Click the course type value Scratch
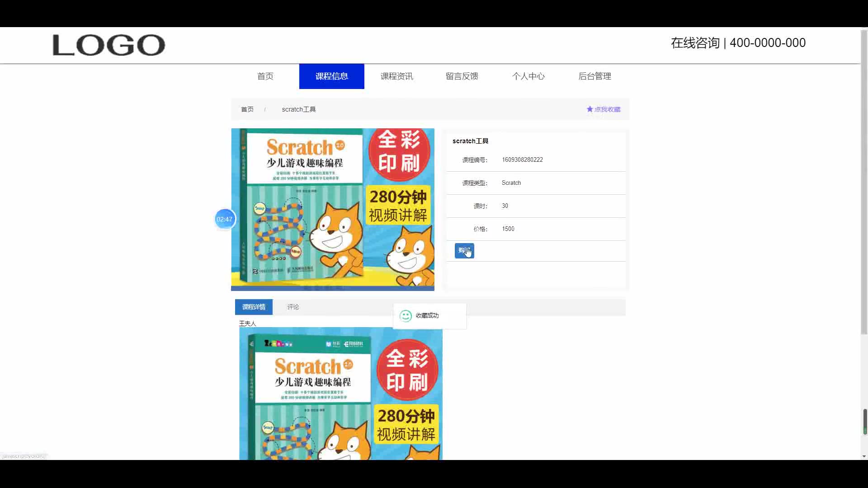The height and width of the screenshot is (488, 868). 511,183
